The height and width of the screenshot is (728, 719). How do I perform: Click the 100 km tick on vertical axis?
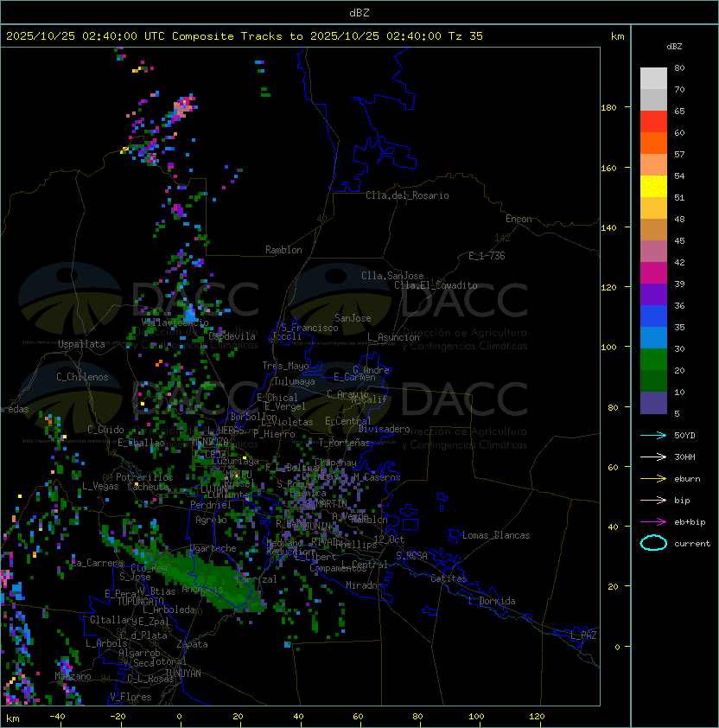608,348
